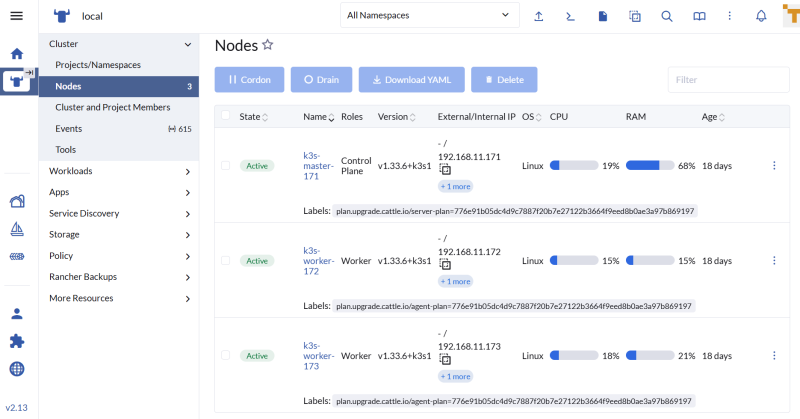
Task: Show +1 more IPs for k3s-worker-172
Action: click(455, 281)
